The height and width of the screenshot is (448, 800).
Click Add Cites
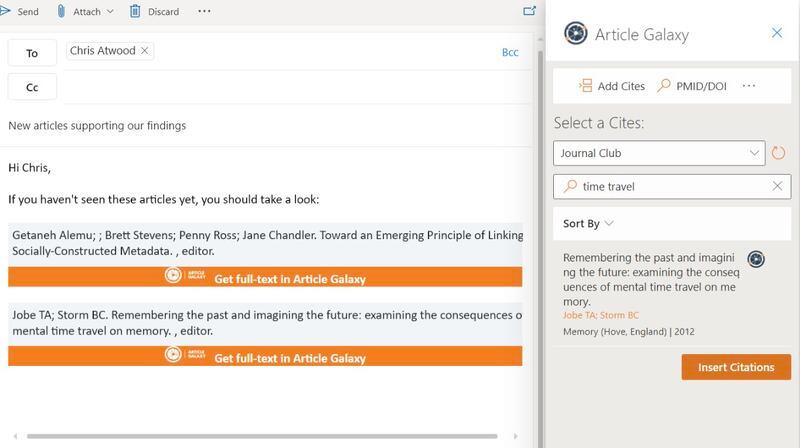612,86
